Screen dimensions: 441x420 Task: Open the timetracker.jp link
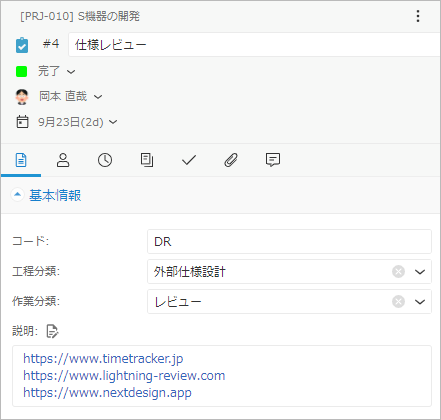[x=103, y=359]
